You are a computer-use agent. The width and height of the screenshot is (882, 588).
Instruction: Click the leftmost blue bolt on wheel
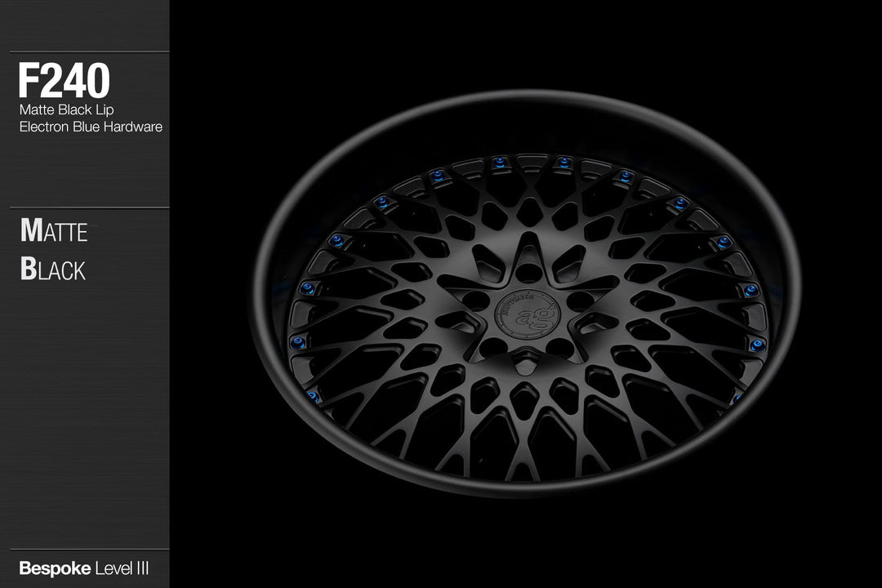pyautogui.click(x=298, y=342)
